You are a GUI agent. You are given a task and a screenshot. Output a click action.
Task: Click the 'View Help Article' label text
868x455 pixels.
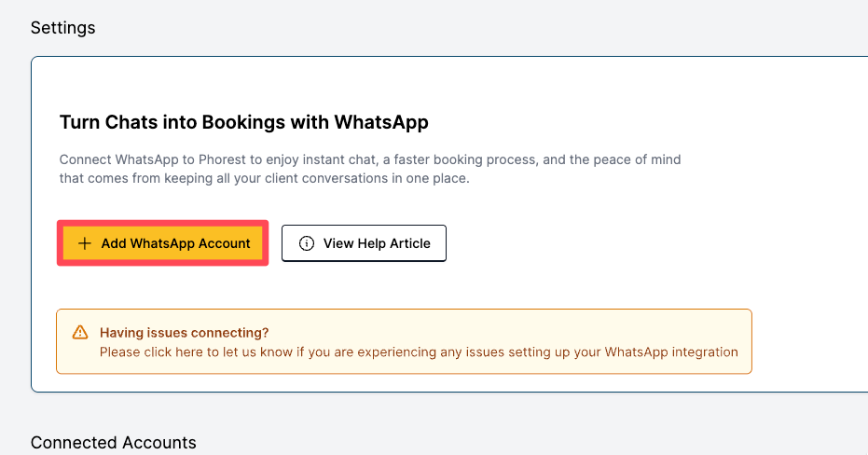point(377,243)
